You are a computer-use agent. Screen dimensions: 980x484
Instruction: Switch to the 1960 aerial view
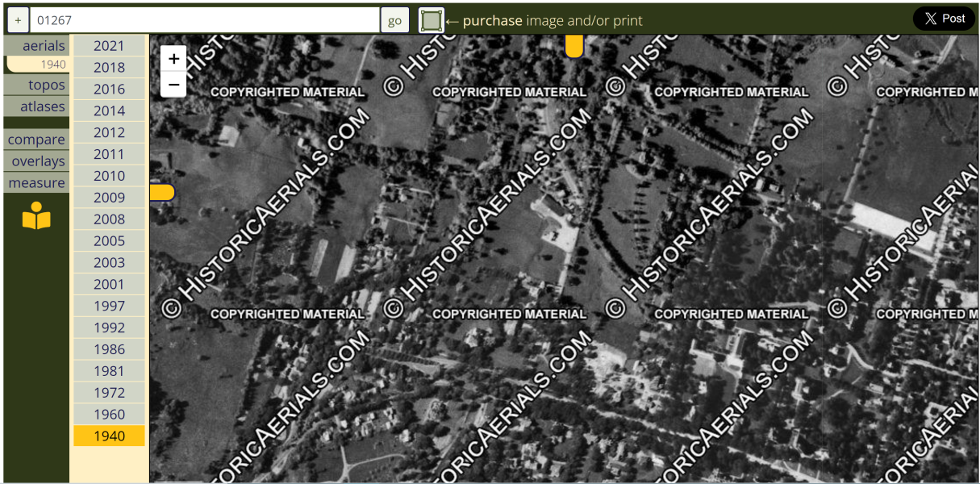tap(109, 414)
